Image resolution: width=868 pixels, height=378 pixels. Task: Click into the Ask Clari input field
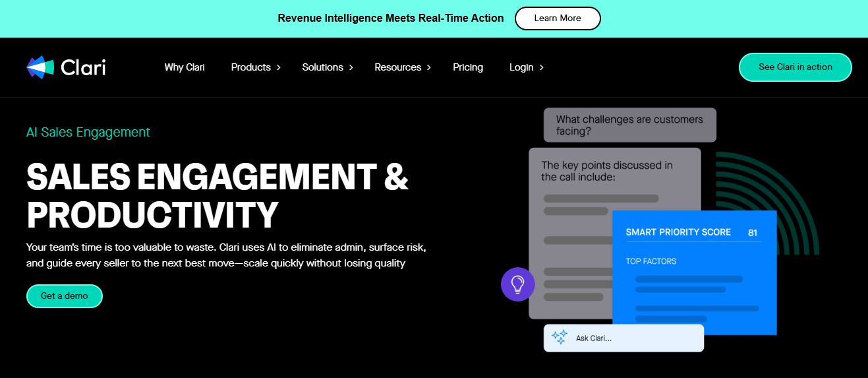point(623,338)
